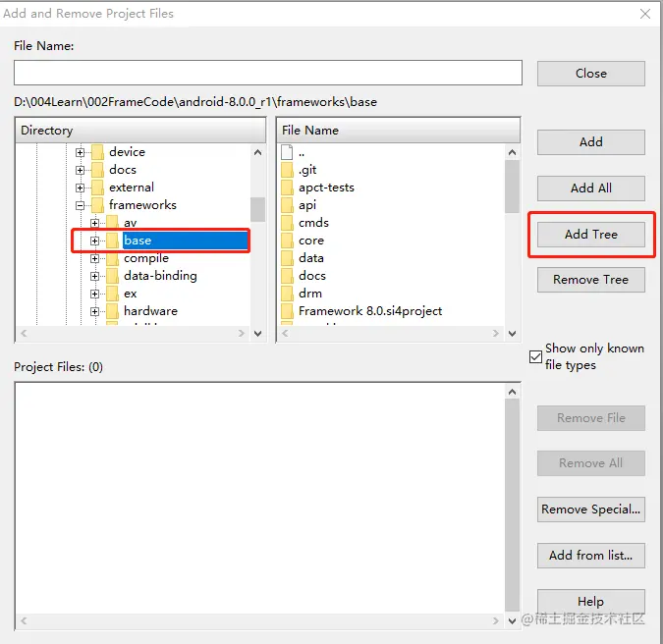Click cmds folder icon in file list
Screen dimensions: 663x644
(x=287, y=223)
